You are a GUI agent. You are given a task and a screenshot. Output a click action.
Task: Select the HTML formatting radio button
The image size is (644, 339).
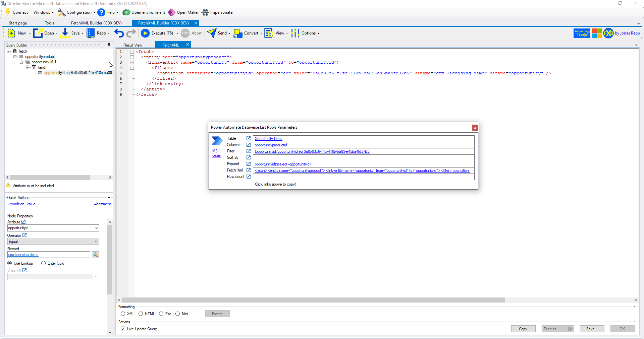click(x=141, y=314)
